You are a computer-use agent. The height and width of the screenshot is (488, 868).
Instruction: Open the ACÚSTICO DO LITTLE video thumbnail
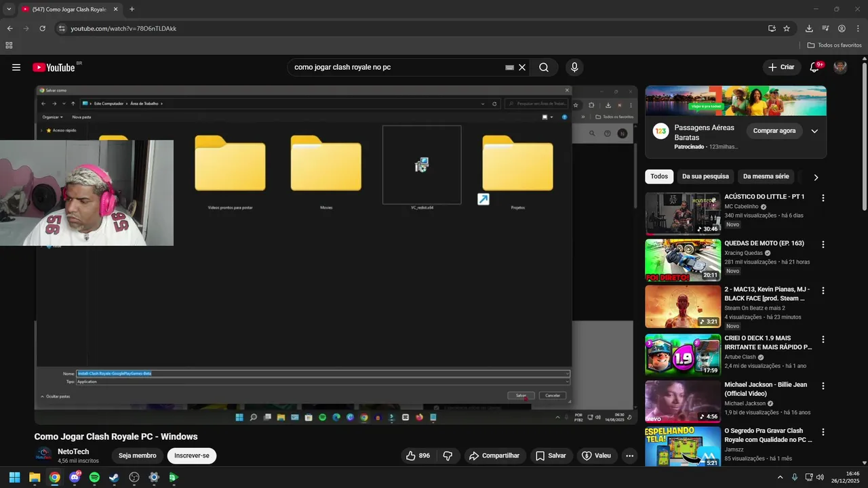click(683, 213)
